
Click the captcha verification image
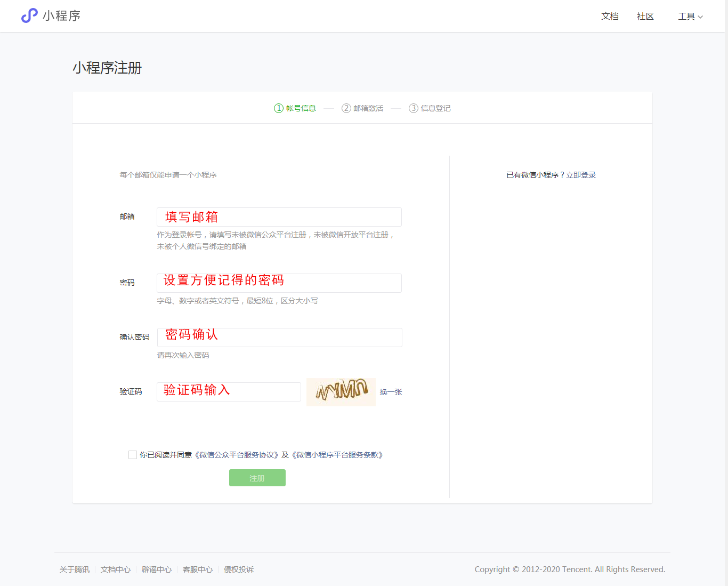[341, 392]
